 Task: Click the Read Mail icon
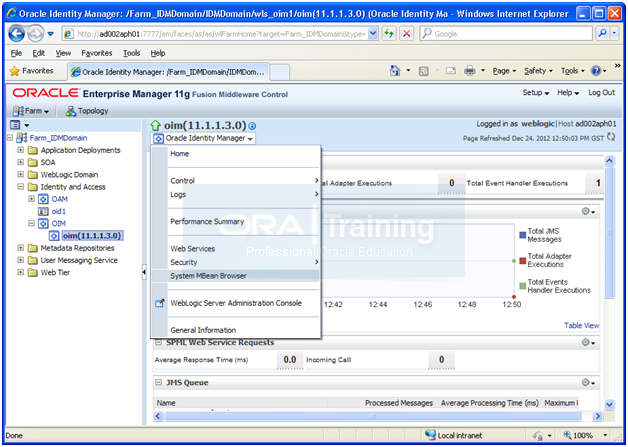click(451, 71)
